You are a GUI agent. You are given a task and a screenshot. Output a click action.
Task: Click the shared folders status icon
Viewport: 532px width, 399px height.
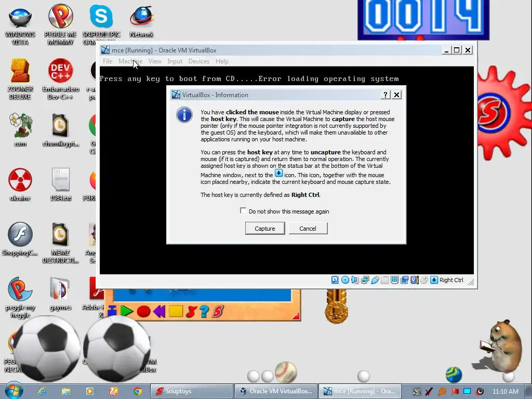[x=385, y=280]
